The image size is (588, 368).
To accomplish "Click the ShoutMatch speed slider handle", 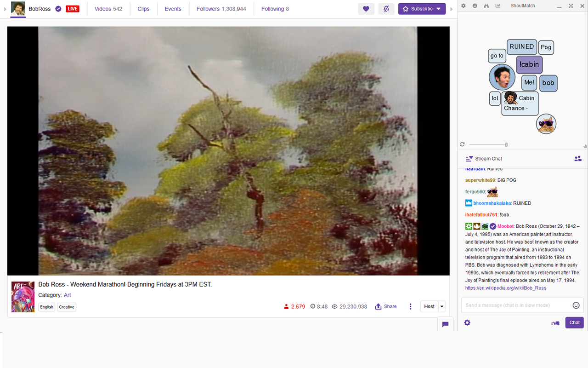I will click(x=506, y=144).
